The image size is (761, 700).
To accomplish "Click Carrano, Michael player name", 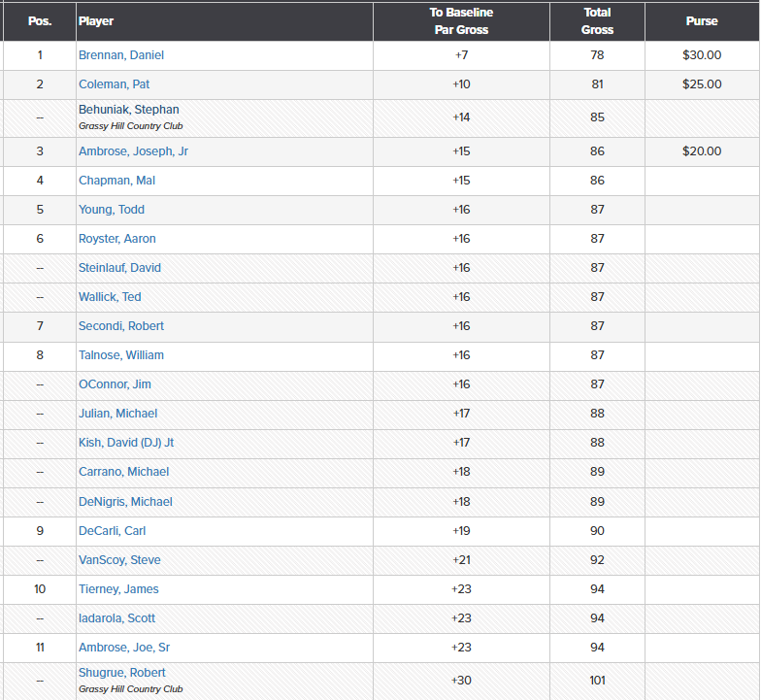I will [123, 472].
